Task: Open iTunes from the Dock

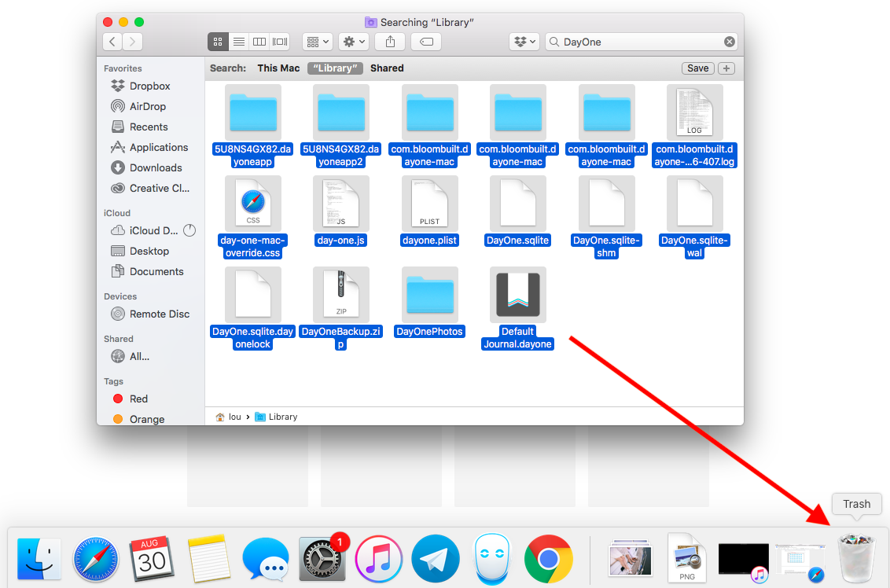Action: (379, 560)
